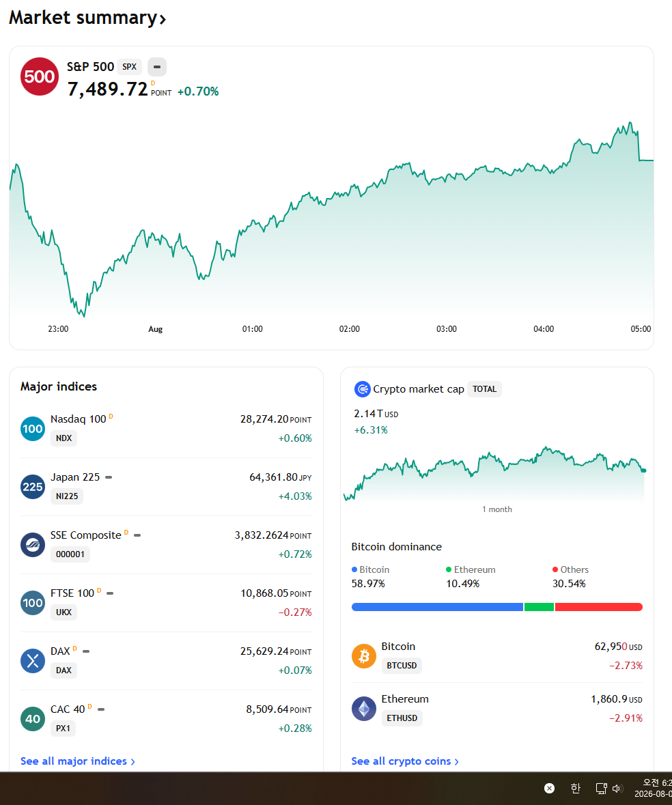The height and width of the screenshot is (805, 672).
Task: Click the FTSE 100 name
Action: [x=72, y=593]
